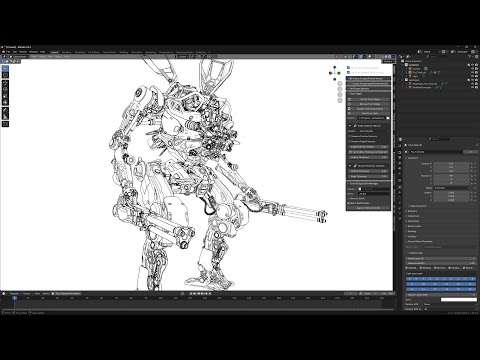Open transform orientation Global dropdown
The height and width of the screenshot is (360, 480).
183,57
